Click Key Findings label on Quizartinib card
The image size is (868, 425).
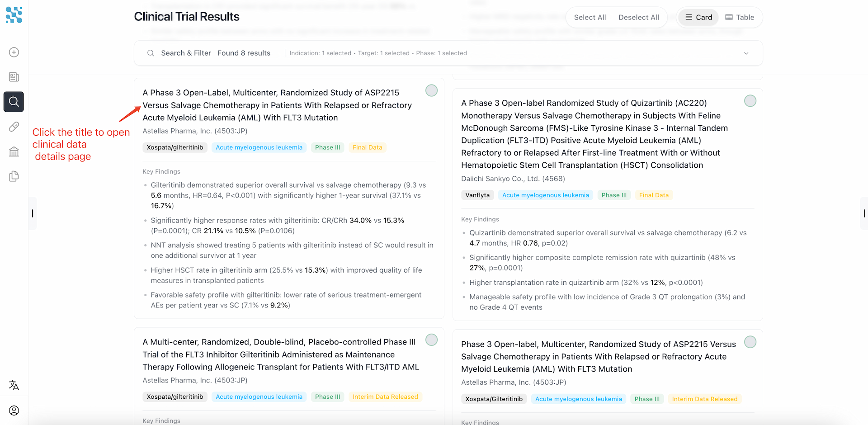[x=480, y=219]
